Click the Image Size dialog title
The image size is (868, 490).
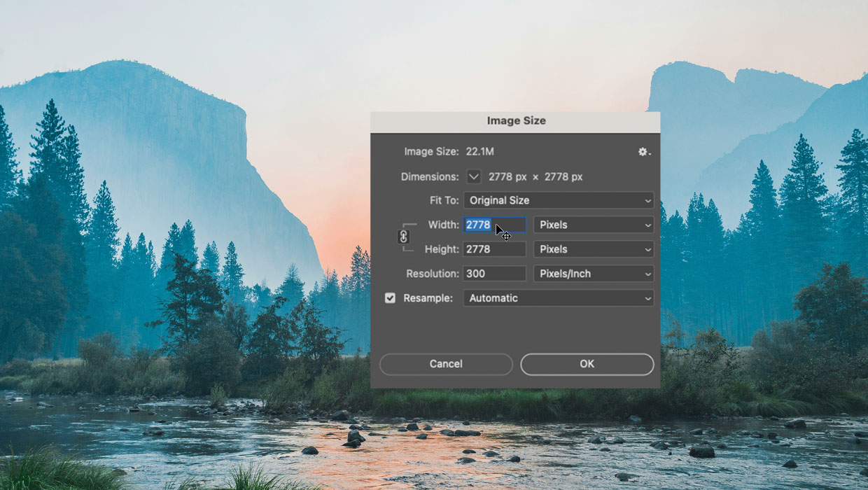pos(517,120)
